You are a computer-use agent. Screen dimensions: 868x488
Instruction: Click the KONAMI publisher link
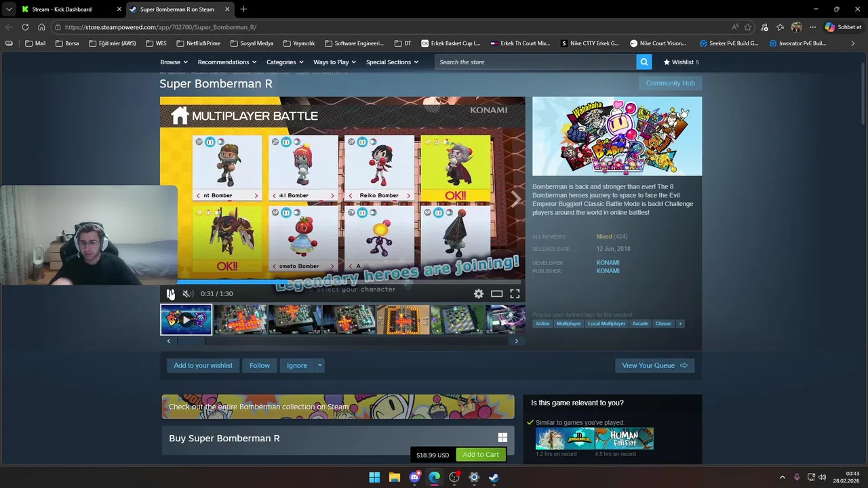pyautogui.click(x=608, y=271)
